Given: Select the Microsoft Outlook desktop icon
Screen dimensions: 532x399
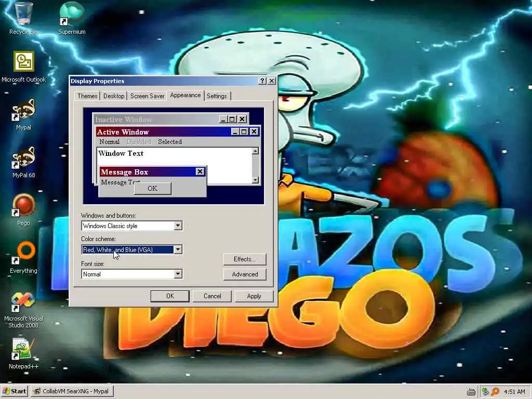Looking at the screenshot, I should (23, 67).
